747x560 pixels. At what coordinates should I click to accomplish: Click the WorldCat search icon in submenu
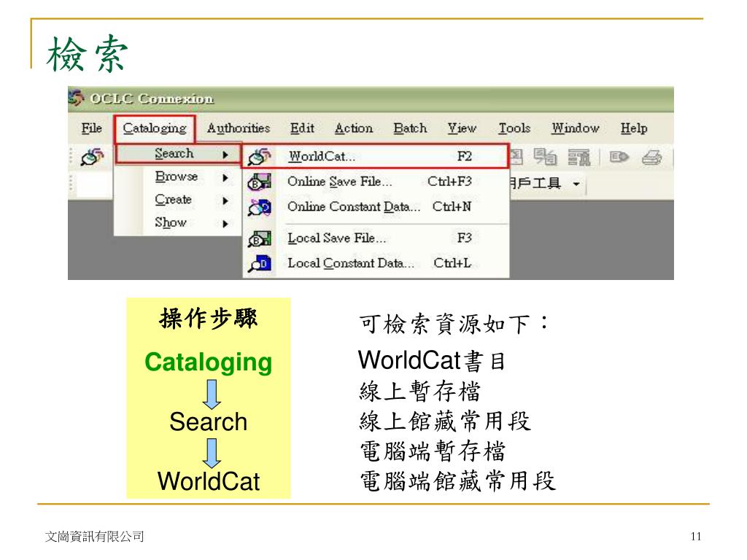point(259,156)
